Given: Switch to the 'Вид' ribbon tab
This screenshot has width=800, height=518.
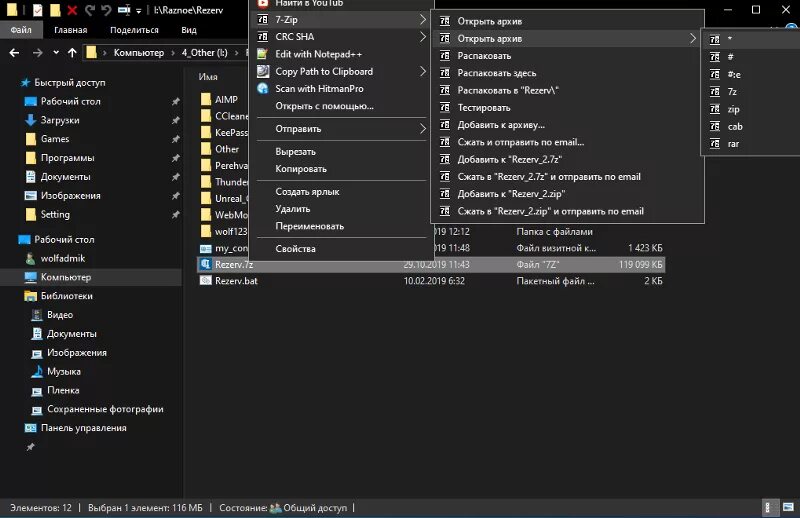Looking at the screenshot, I should tap(189, 30).
